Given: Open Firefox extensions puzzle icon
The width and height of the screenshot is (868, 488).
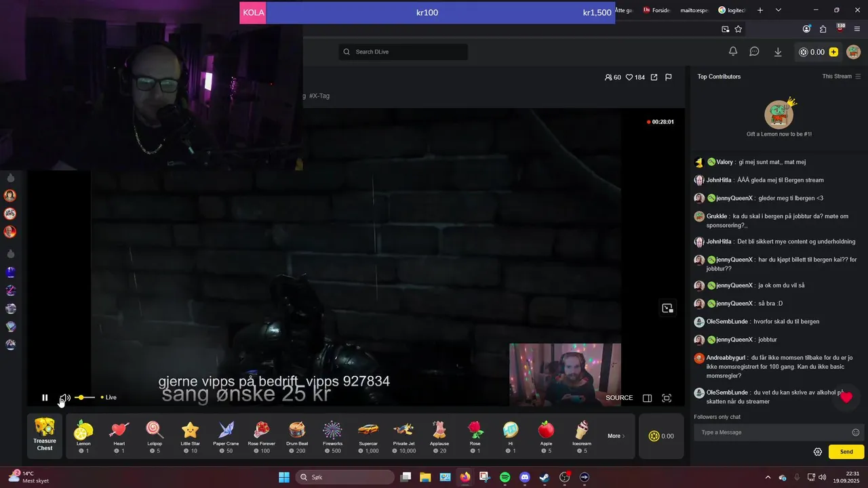Looking at the screenshot, I should tap(823, 29).
